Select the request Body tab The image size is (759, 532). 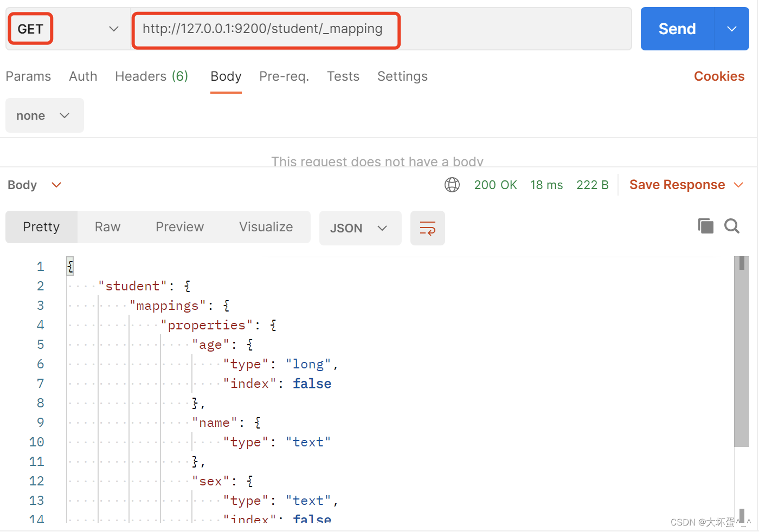(226, 76)
